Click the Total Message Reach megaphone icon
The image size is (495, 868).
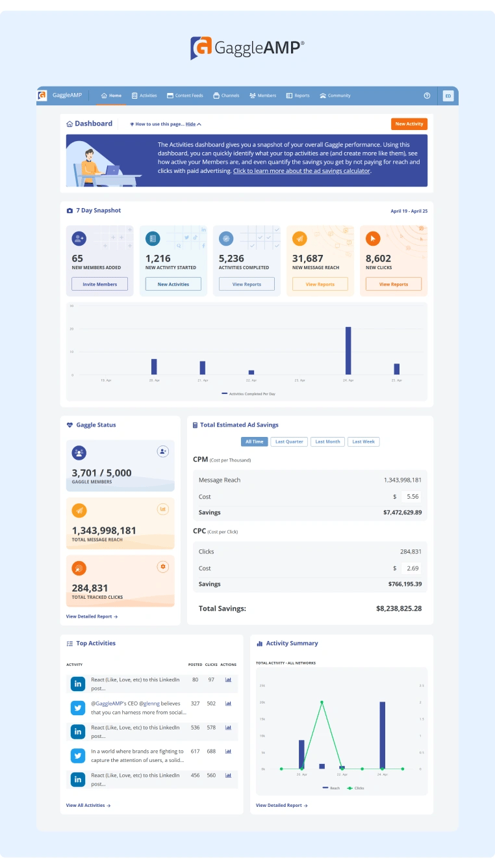coord(79,510)
